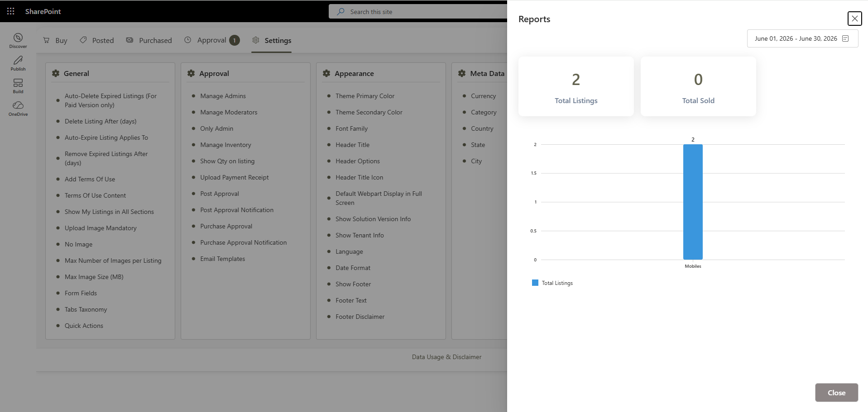Click the blue Mobiles bar in chart

693,202
